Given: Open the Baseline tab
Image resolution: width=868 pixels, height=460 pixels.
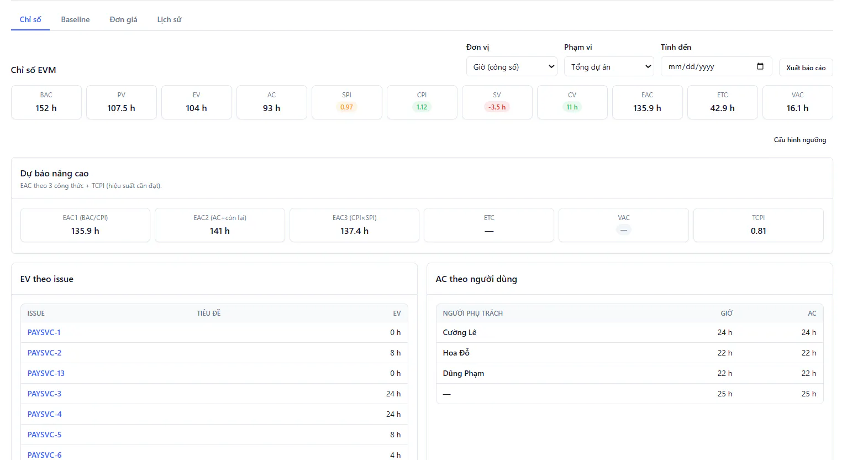Looking at the screenshot, I should point(75,19).
